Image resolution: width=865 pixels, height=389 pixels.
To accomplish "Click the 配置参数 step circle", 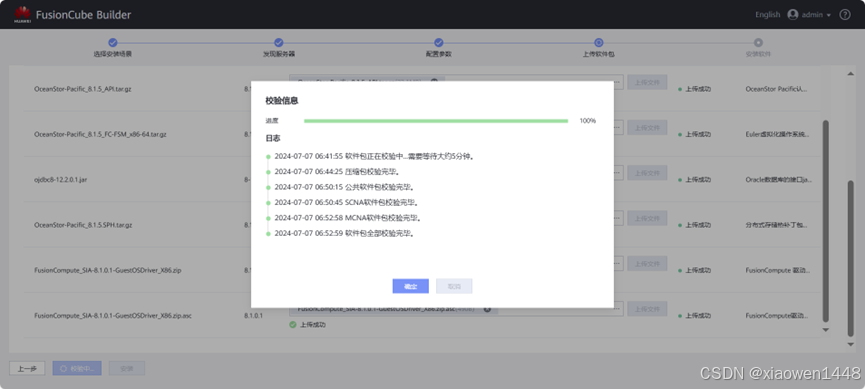I will click(x=439, y=42).
